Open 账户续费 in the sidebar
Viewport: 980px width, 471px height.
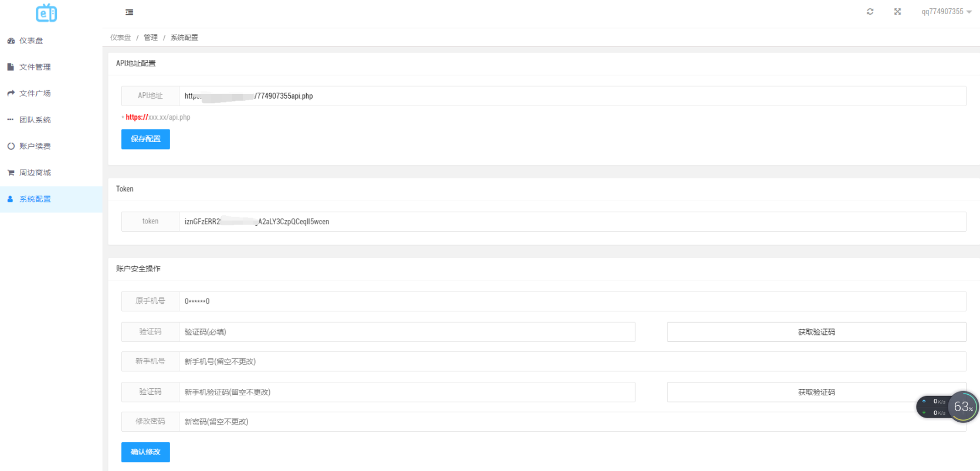[x=35, y=147]
